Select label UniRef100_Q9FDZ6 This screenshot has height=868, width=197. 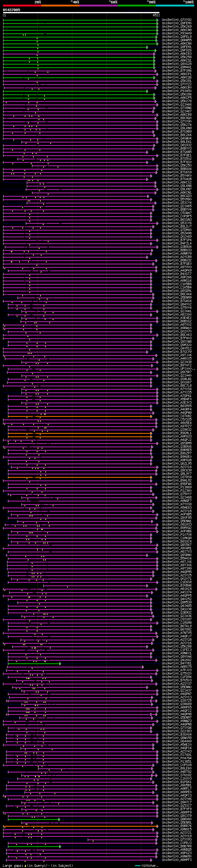[177, 50]
